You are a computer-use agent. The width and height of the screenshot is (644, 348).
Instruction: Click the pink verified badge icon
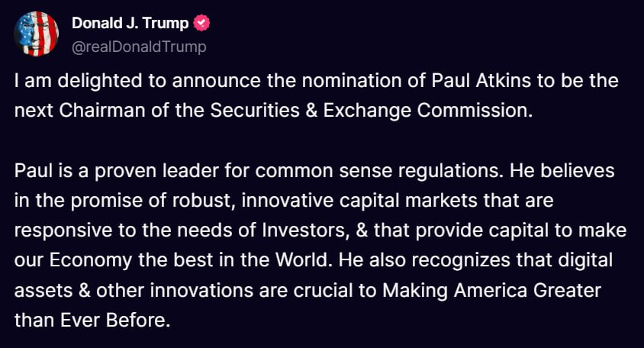point(201,23)
